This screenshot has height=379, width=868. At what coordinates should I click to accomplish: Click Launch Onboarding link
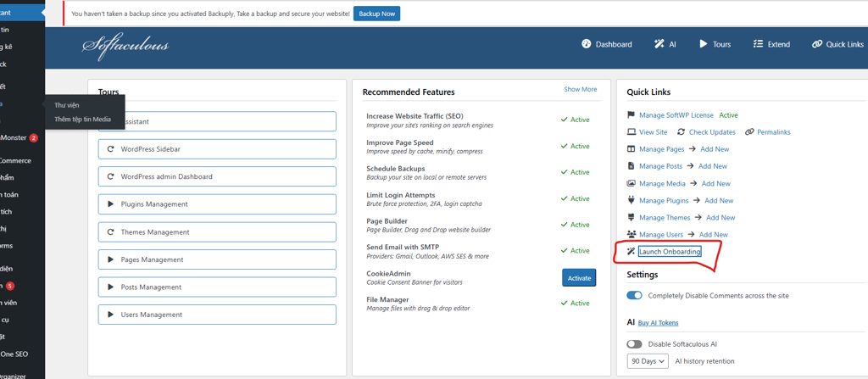point(670,252)
